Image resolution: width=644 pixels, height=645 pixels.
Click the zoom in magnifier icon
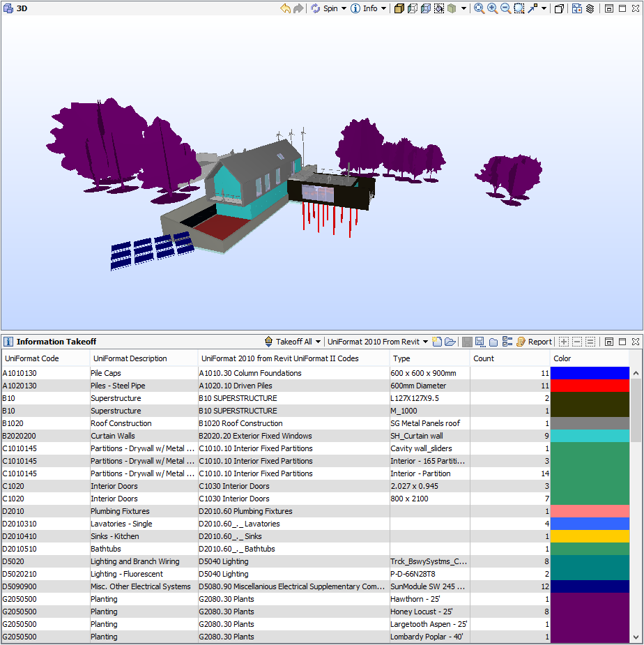tap(492, 8)
